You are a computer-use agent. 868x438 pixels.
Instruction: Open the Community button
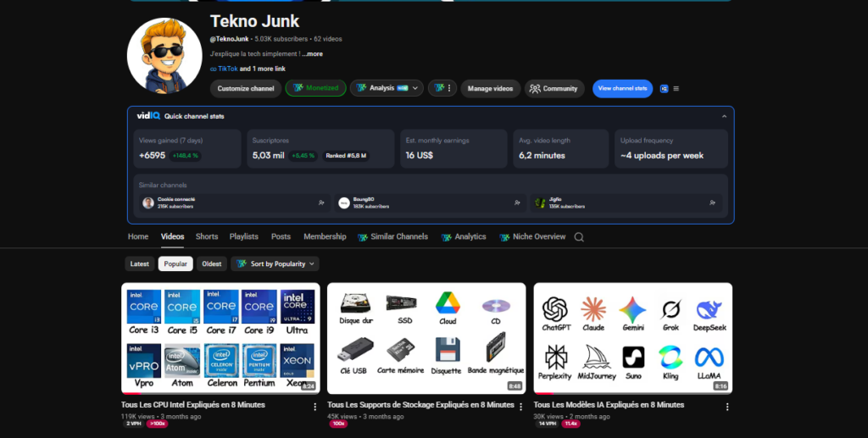554,88
